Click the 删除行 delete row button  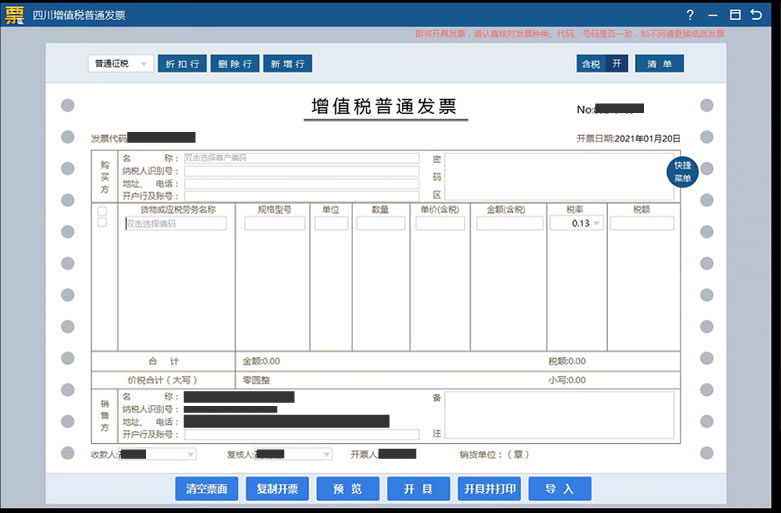235,63
